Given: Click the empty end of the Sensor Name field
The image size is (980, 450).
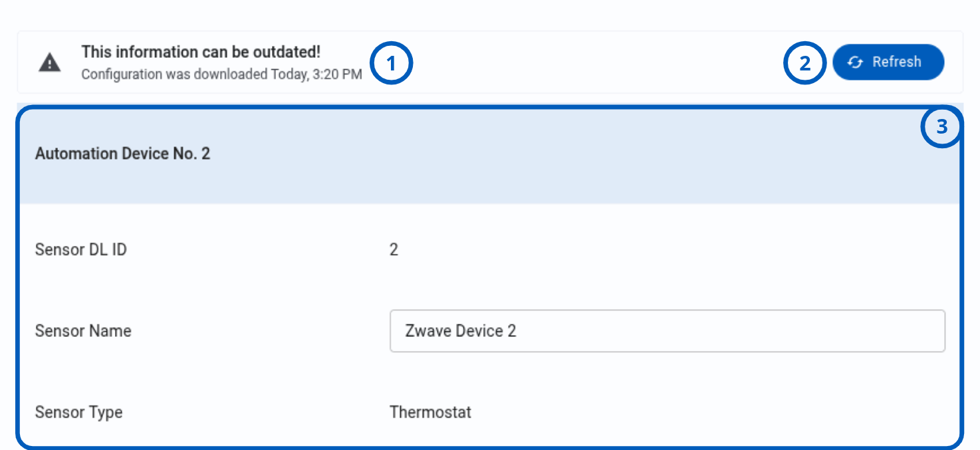Looking at the screenshot, I should [x=731, y=330].
